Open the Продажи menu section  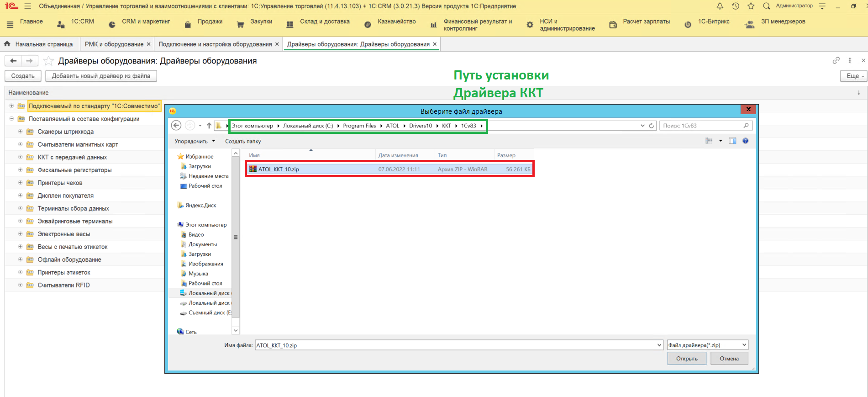pos(210,21)
